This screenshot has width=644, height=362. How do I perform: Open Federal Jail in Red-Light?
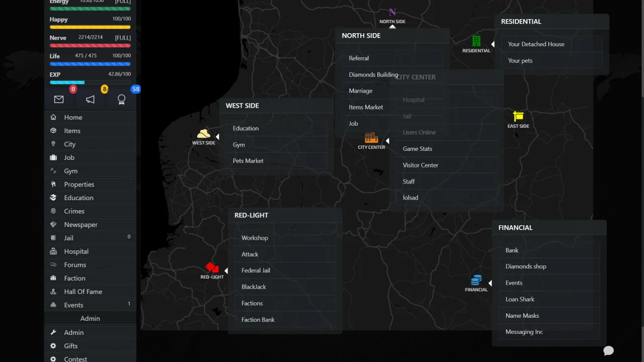(x=285, y=270)
